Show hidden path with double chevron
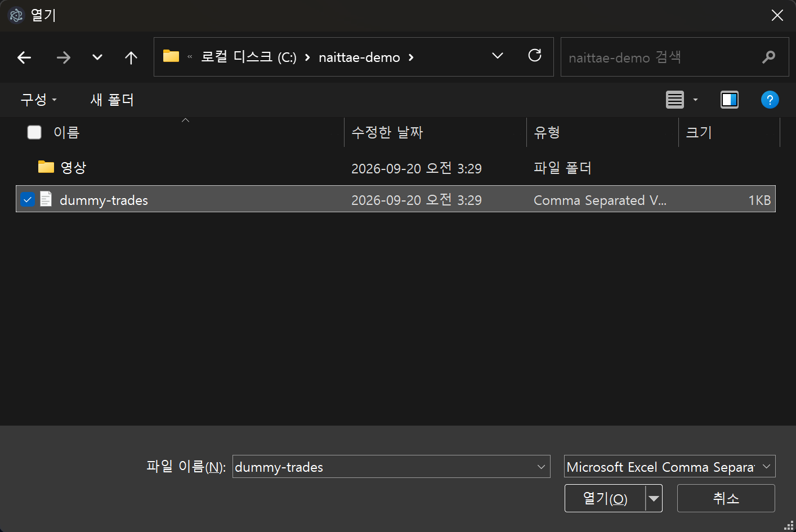Image resolution: width=796 pixels, height=532 pixels. 190,57
